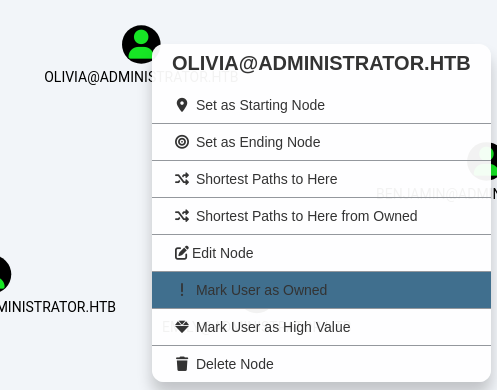Select "Shortest Paths to Here" text entry
The width and height of the screenshot is (497, 390).
click(x=267, y=179)
